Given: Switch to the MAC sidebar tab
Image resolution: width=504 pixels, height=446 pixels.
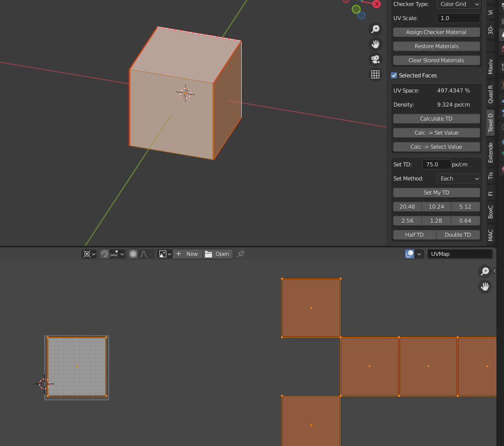Looking at the screenshot, I should coord(490,235).
